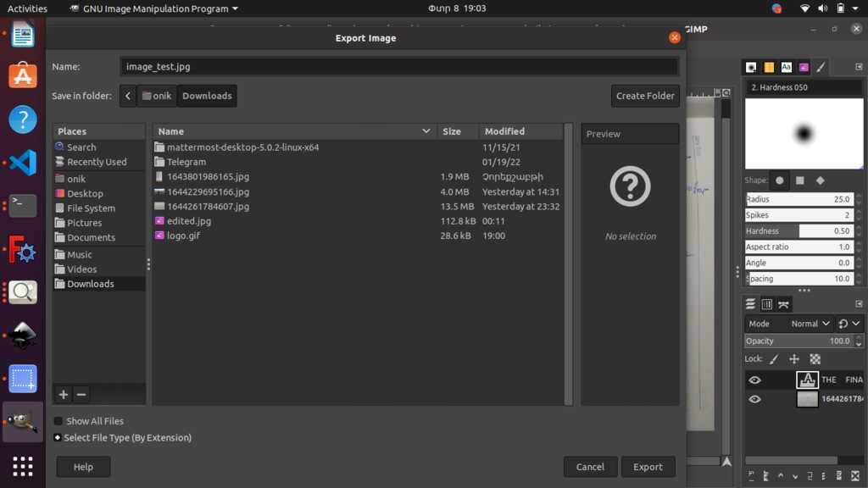Image resolution: width=868 pixels, height=488 pixels.
Task: Toggle lock position and size icon
Action: (793, 359)
